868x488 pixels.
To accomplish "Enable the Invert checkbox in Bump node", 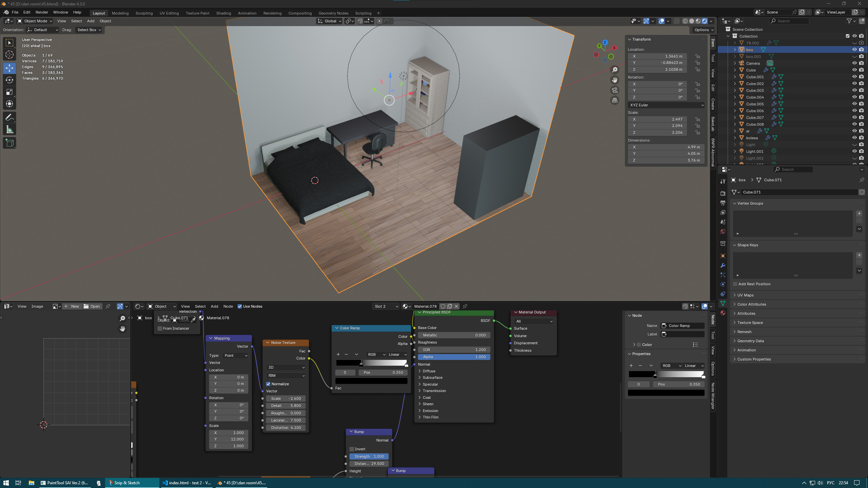I will [352, 449].
